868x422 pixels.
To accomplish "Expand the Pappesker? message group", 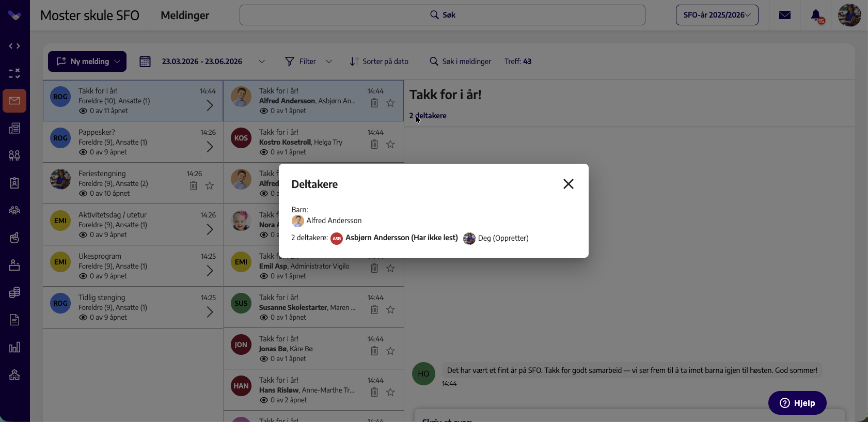I will [x=210, y=147].
